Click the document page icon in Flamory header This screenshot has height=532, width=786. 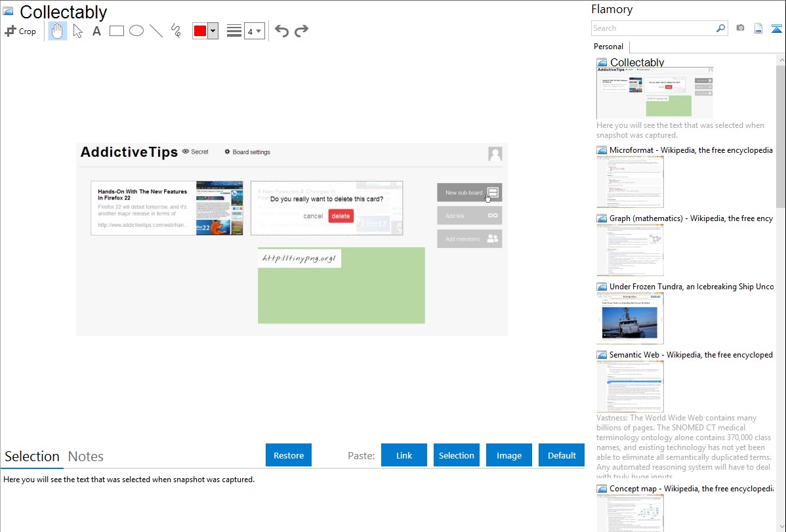tap(758, 28)
